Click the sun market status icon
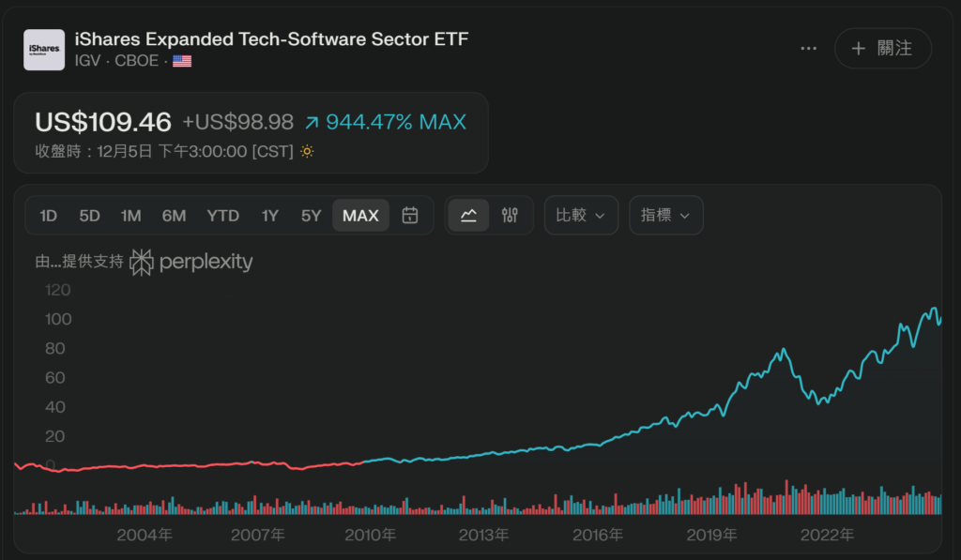Screen dimensions: 961x560 [307, 151]
